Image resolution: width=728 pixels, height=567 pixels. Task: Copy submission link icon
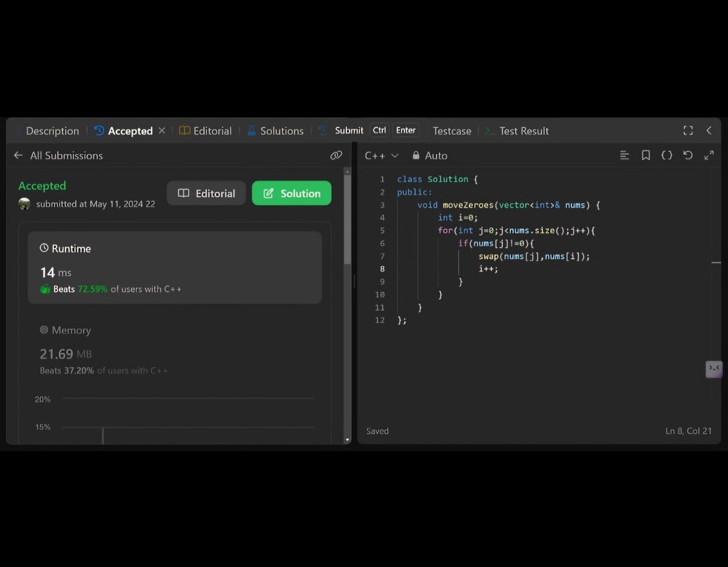[336, 155]
